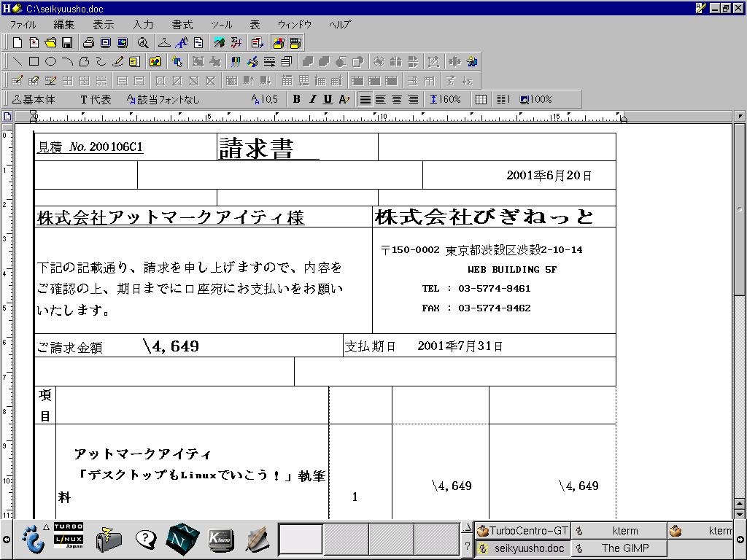Open the 代表 language dropdown
The height and width of the screenshot is (560, 747).
[x=96, y=99]
